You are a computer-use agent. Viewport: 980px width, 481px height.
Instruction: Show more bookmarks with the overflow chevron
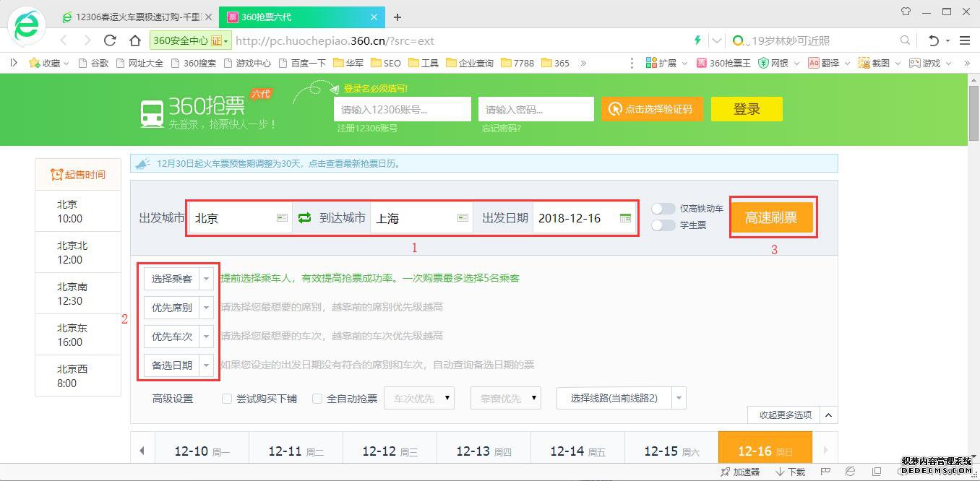pos(583,63)
